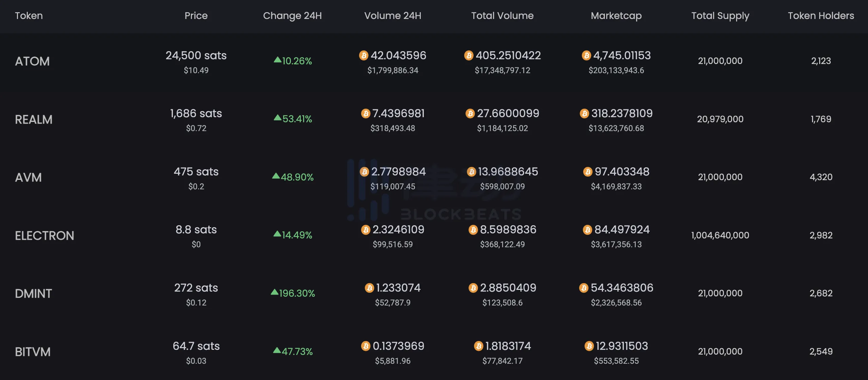This screenshot has height=380, width=868.
Task: Click the Bitcoin icon beside ATOM's 24H volume
Action: click(x=363, y=56)
